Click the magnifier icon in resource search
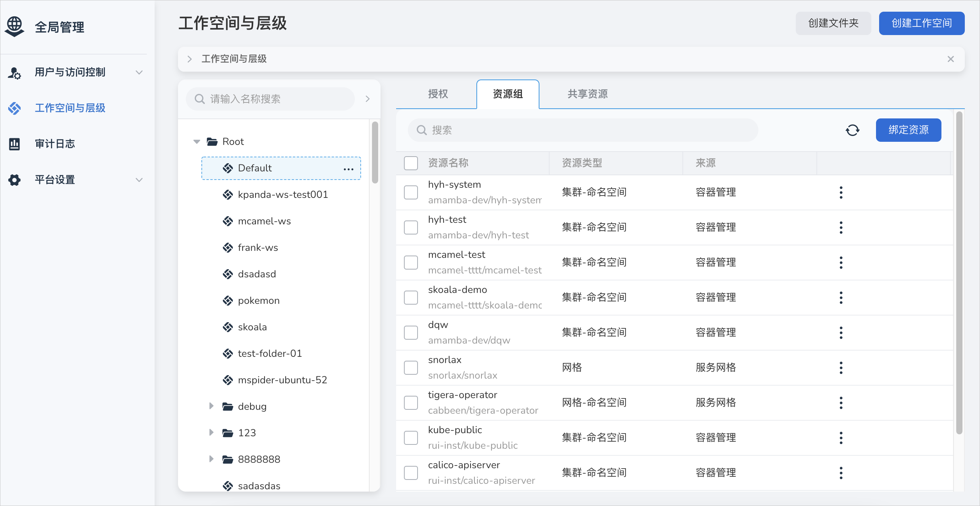This screenshot has height=506, width=980. pyautogui.click(x=421, y=130)
